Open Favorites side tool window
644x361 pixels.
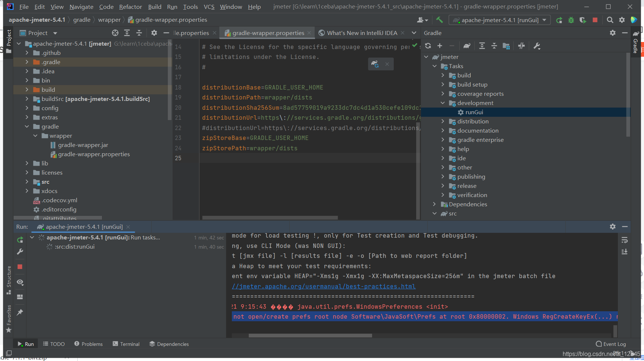(x=9, y=319)
